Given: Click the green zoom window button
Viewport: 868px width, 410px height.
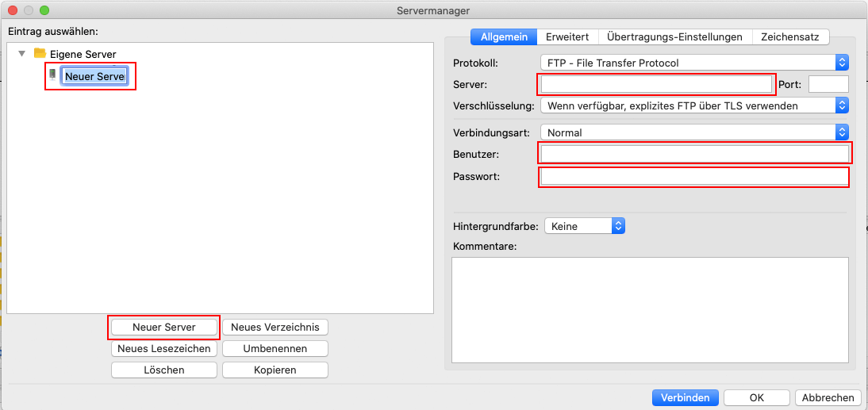Looking at the screenshot, I should pos(44,10).
